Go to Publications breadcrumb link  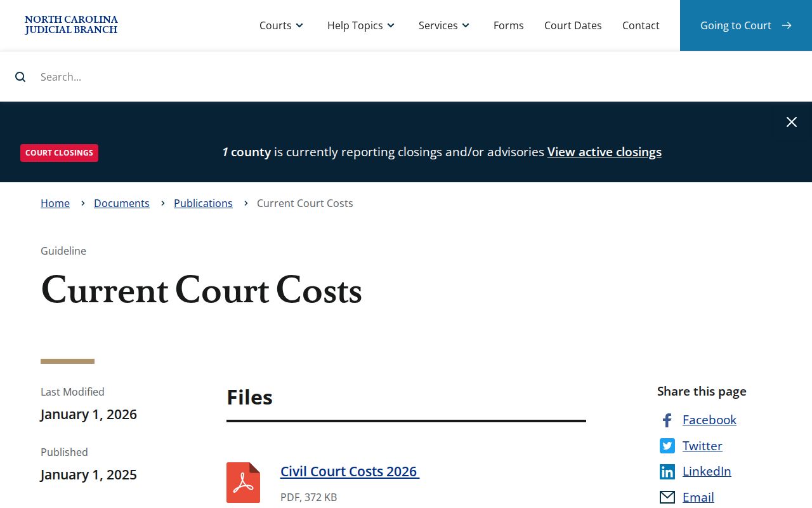coord(203,203)
